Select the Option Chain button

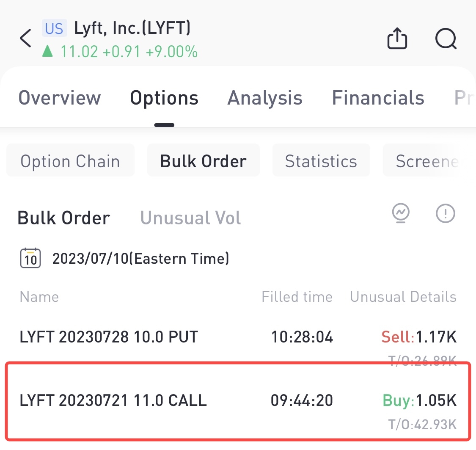(x=70, y=160)
